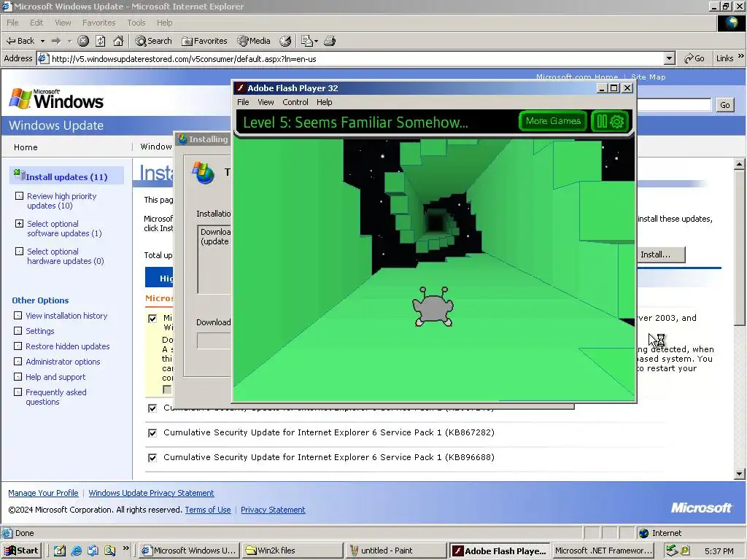Click the Refresh page icon

pyautogui.click(x=101, y=41)
